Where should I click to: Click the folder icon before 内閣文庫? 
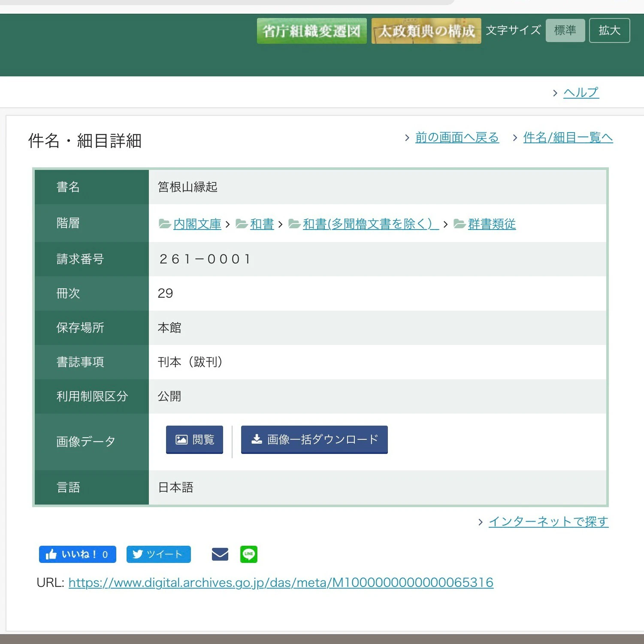tap(165, 224)
